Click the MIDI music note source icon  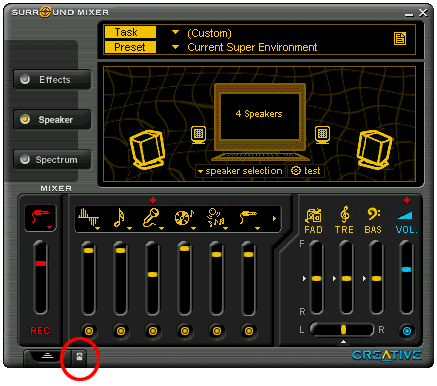pos(119,218)
